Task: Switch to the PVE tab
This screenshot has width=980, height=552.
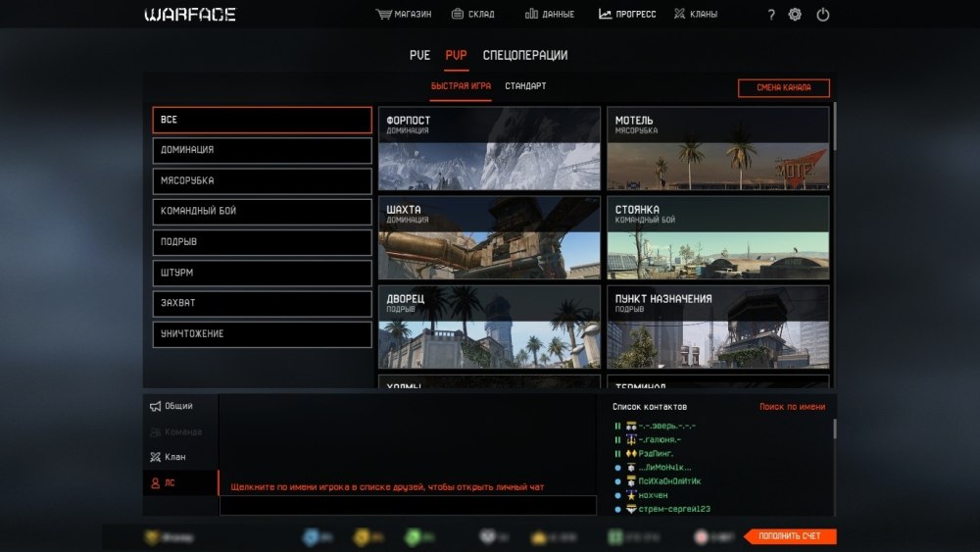Action: [419, 55]
